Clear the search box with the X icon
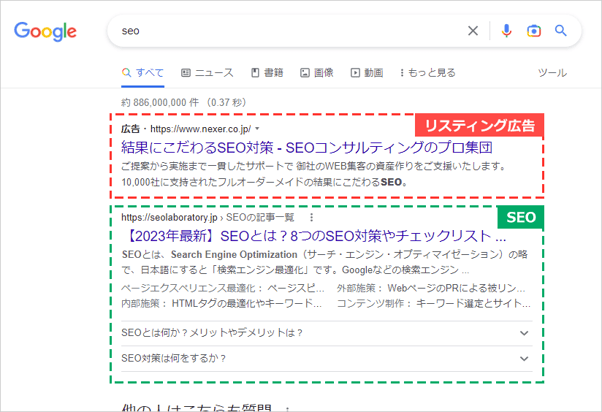 [x=473, y=31]
